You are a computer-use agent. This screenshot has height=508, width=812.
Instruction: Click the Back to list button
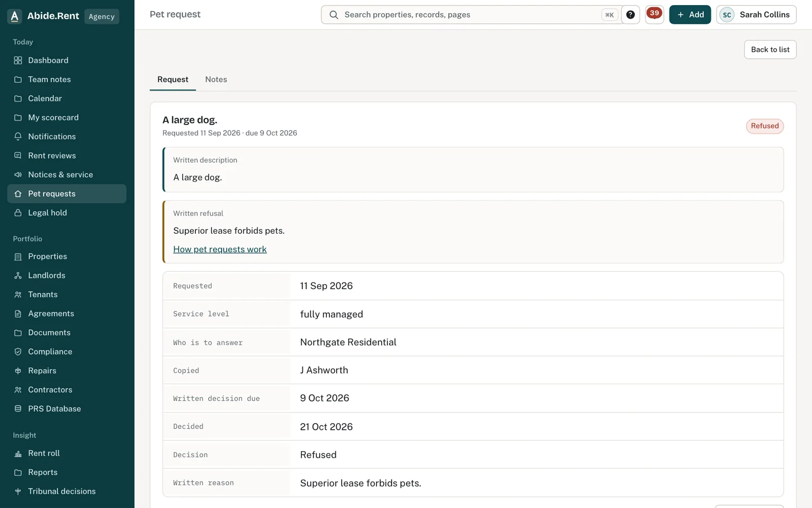[x=770, y=49]
